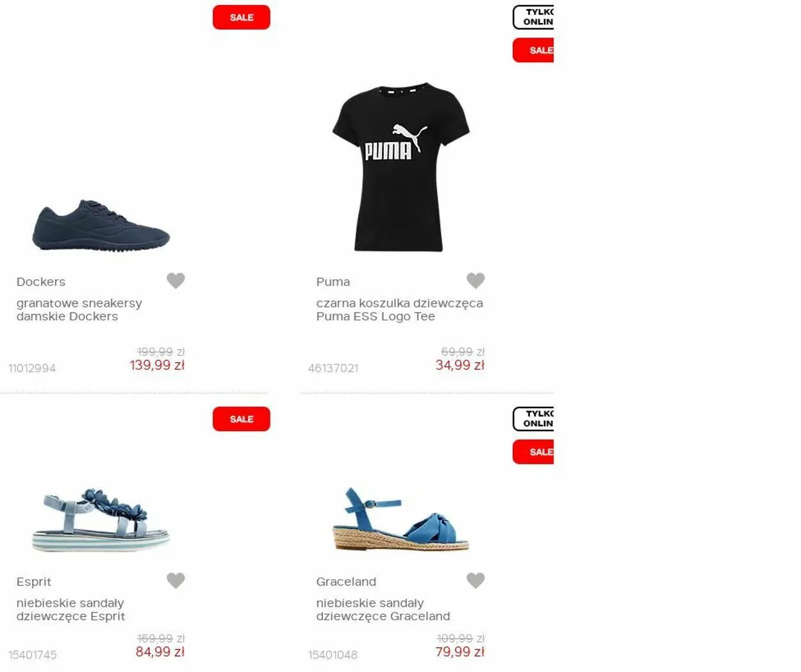This screenshot has width=801, height=672.
Task: Open the black Puma t-shirt image
Action: pos(400,167)
